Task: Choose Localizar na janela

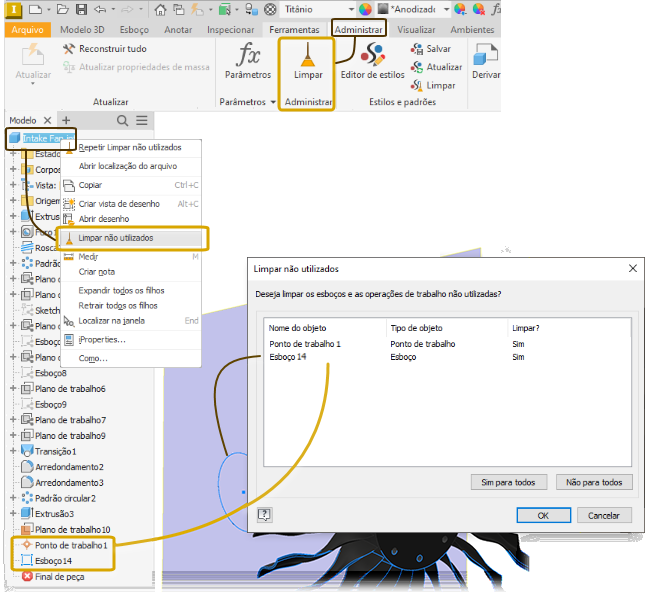Action: point(131,321)
